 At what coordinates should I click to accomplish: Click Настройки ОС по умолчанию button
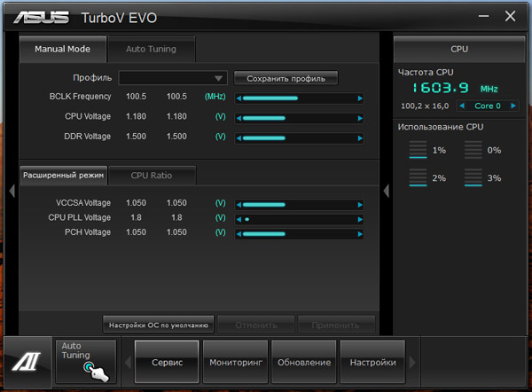[159, 325]
